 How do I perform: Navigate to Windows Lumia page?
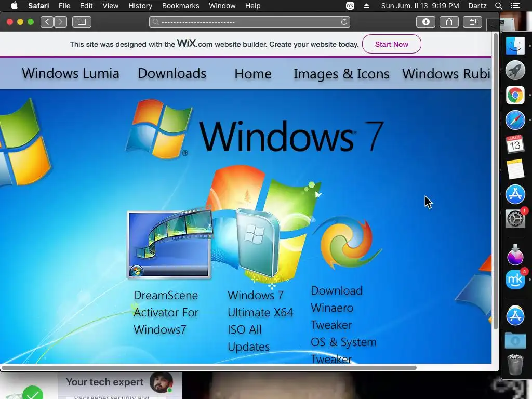[x=71, y=73]
